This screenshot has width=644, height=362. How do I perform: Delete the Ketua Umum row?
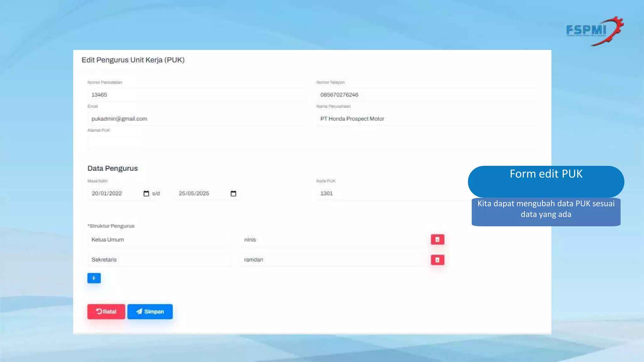[x=437, y=239]
